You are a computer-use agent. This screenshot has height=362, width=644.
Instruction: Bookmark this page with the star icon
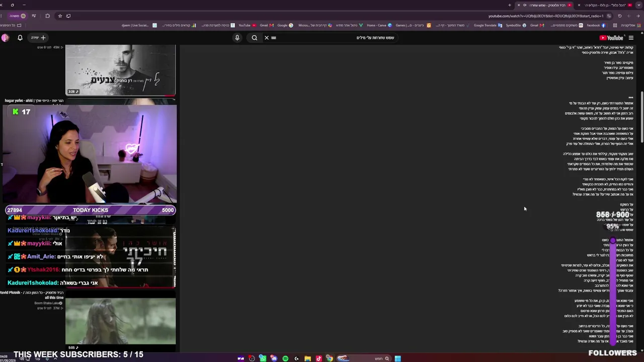click(x=60, y=16)
